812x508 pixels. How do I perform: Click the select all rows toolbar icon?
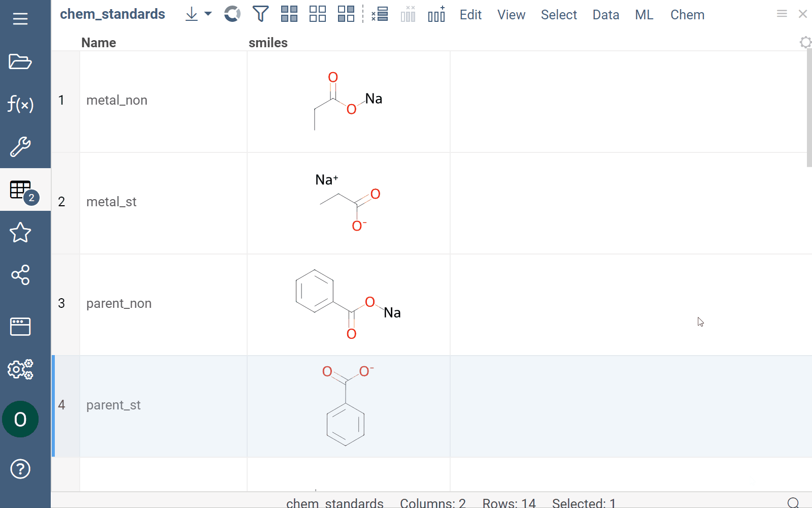pyautogui.click(x=289, y=14)
